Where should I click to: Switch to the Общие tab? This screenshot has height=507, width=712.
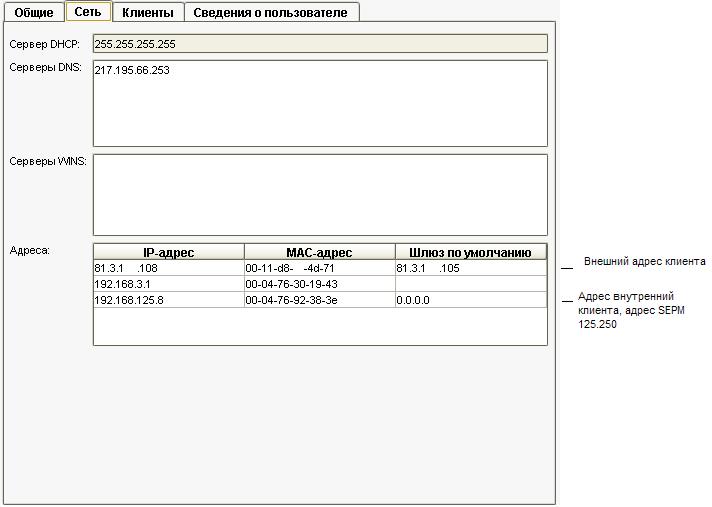[34, 12]
